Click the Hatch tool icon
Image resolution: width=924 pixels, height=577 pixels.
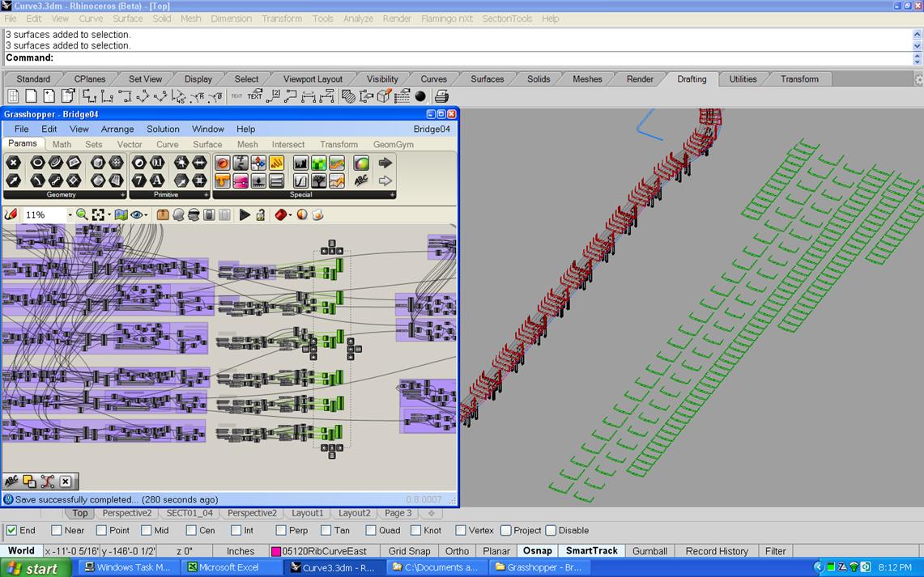coord(348,96)
